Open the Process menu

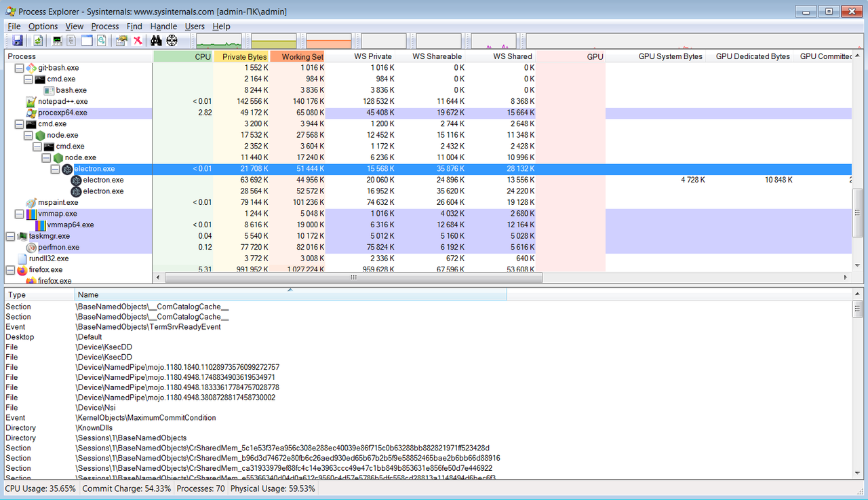[x=105, y=26]
